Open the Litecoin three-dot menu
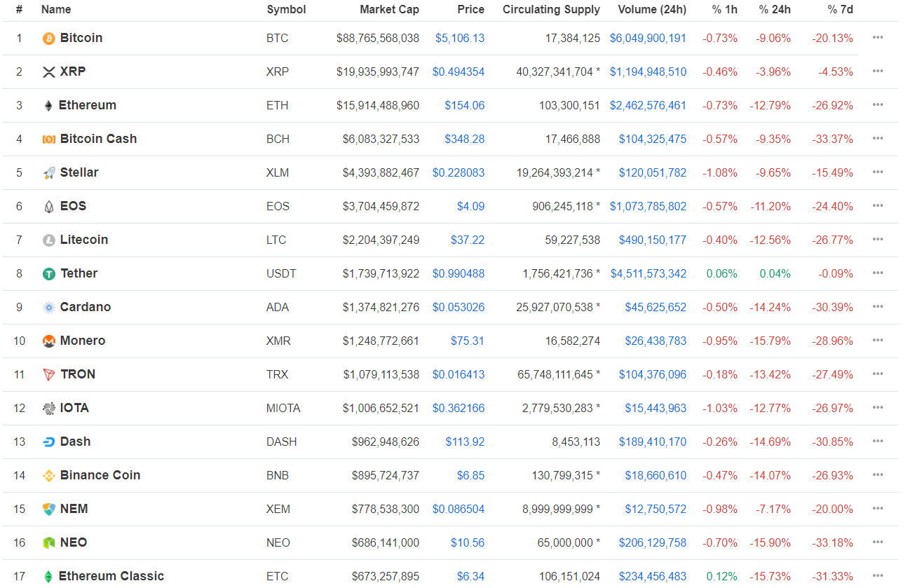This screenshot has height=588, width=917. 878,239
